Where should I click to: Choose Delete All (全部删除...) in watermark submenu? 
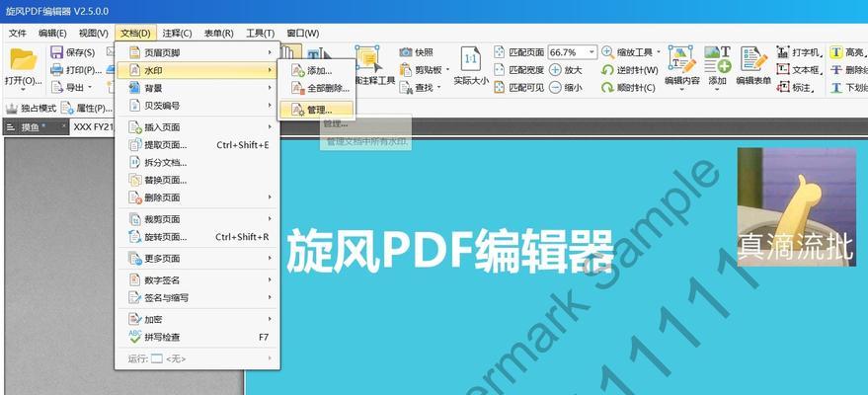(x=316, y=88)
